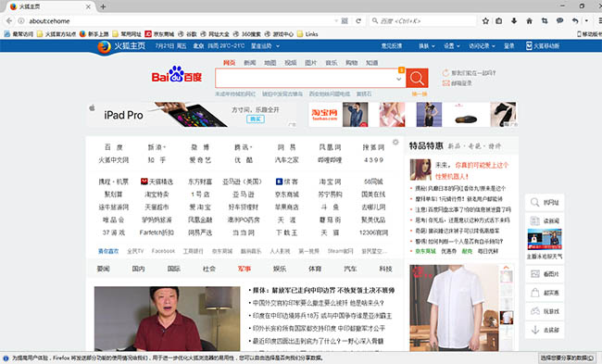Switch to the 军事 news category tab
Screen dimensions: 602x364
point(245,269)
